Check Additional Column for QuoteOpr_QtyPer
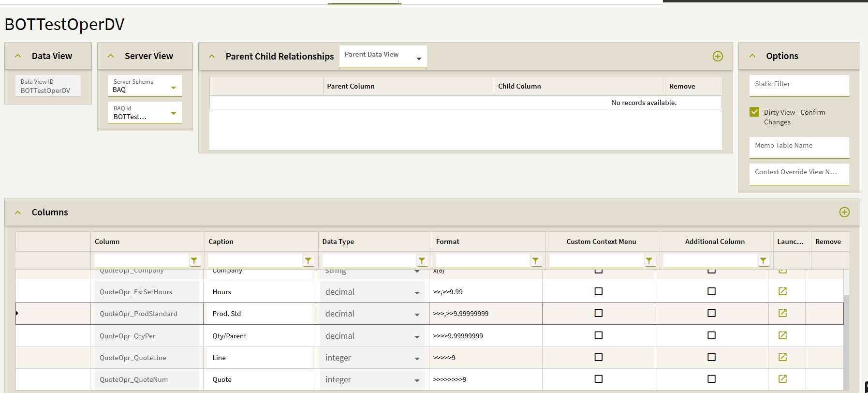This screenshot has width=868, height=393. click(711, 335)
